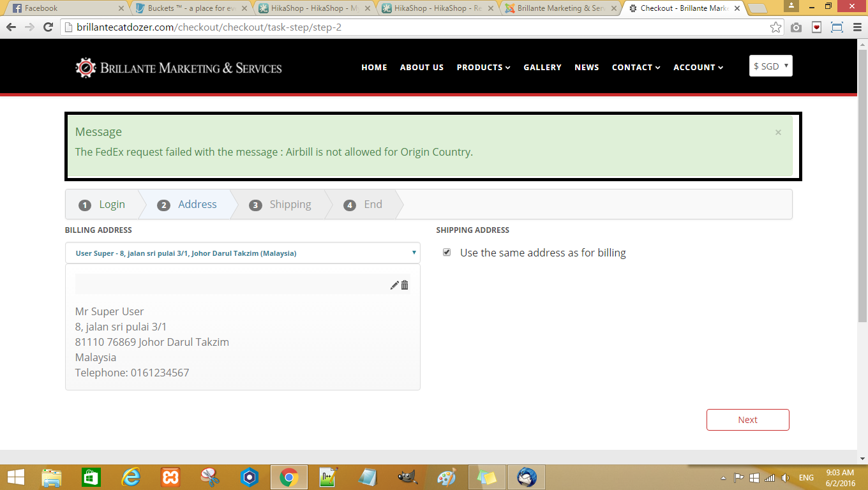
Task: Expand the Products menu
Action: click(484, 67)
